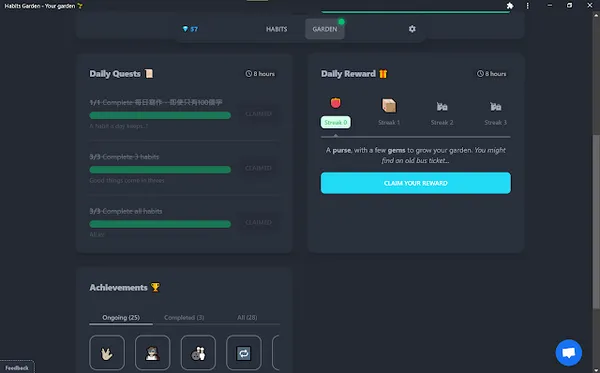Screen dimensions: 600x373
Task: Click the scroll icon beside Daily Quests
Action: [149, 73]
